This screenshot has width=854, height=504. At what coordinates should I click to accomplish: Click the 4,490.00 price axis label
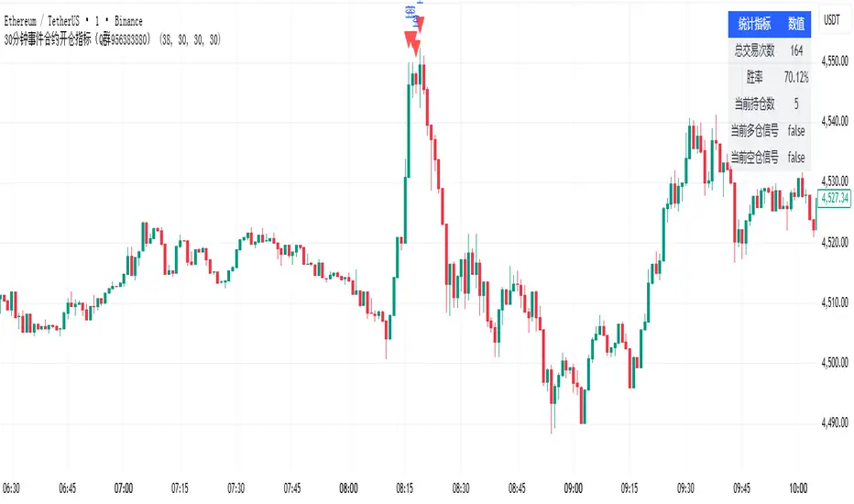(835, 422)
